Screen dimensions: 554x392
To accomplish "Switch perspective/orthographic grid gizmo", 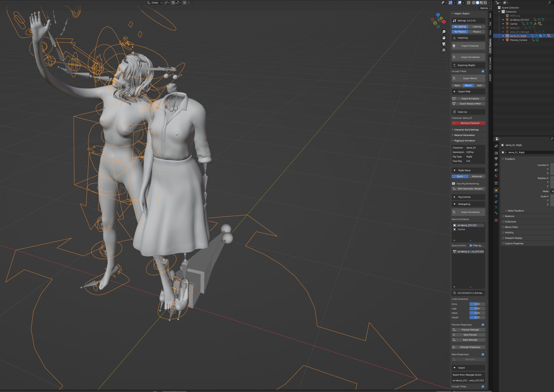I will click(x=444, y=50).
